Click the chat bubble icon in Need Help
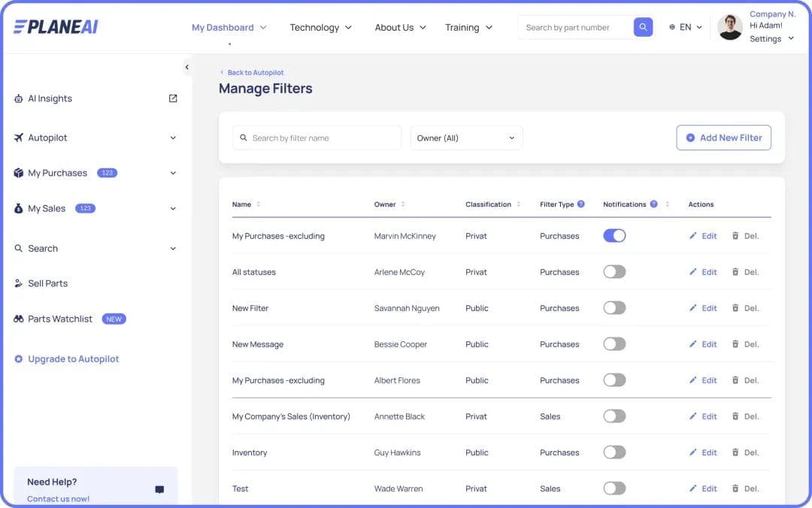812x508 pixels. point(159,489)
